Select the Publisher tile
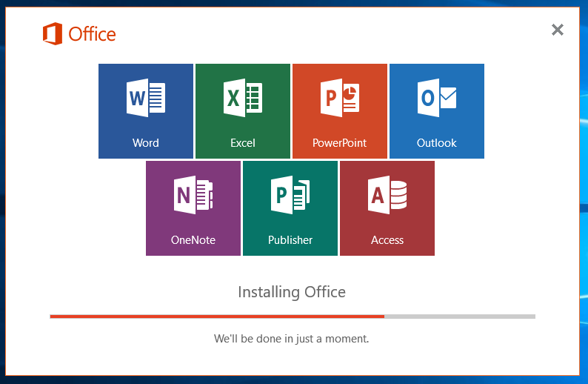This screenshot has height=384, width=588. (290, 208)
